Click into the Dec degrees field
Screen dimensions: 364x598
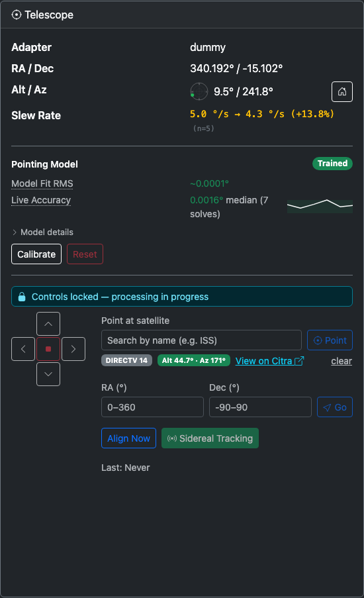tap(260, 407)
